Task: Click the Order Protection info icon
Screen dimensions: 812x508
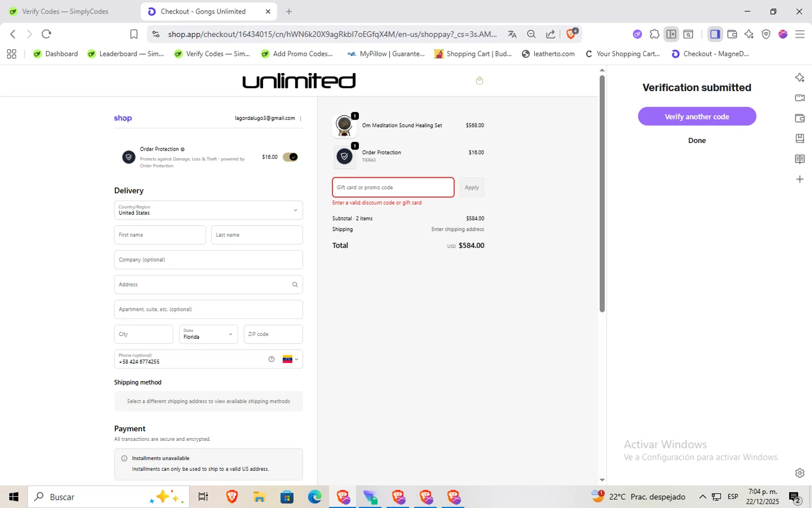Action: (x=182, y=149)
